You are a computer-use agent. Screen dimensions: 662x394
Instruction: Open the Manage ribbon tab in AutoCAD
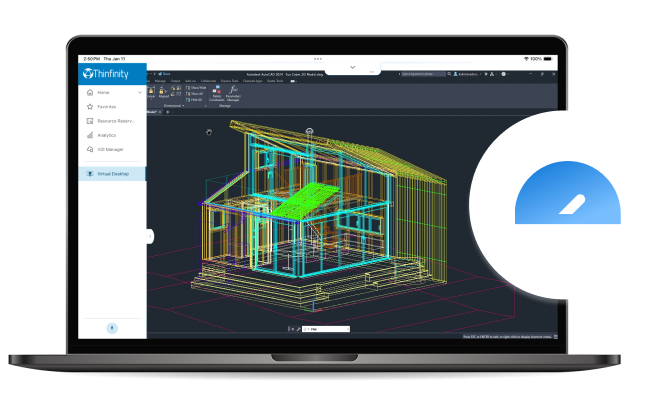coord(160,81)
